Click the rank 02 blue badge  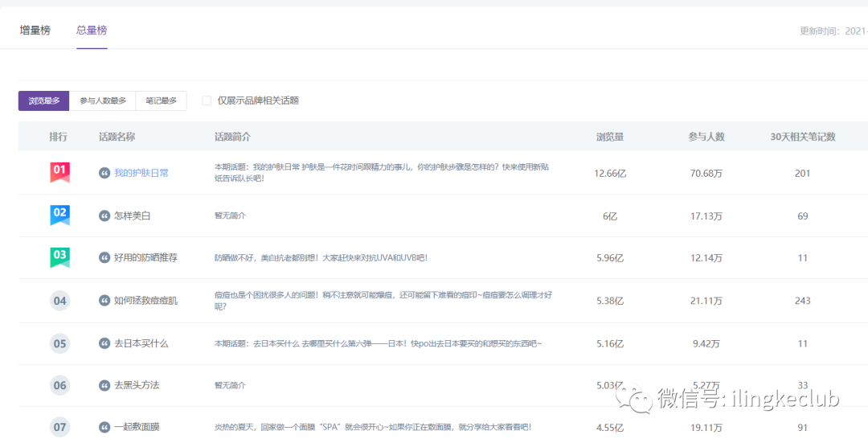point(59,215)
